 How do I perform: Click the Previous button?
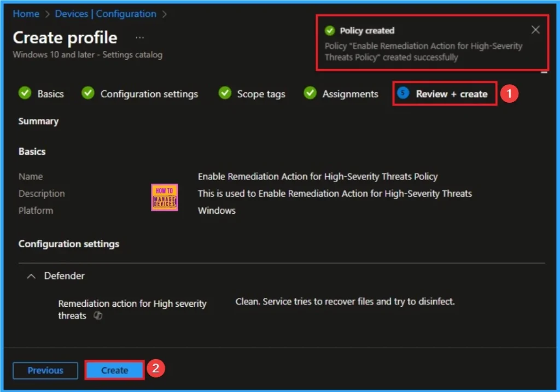pos(45,370)
